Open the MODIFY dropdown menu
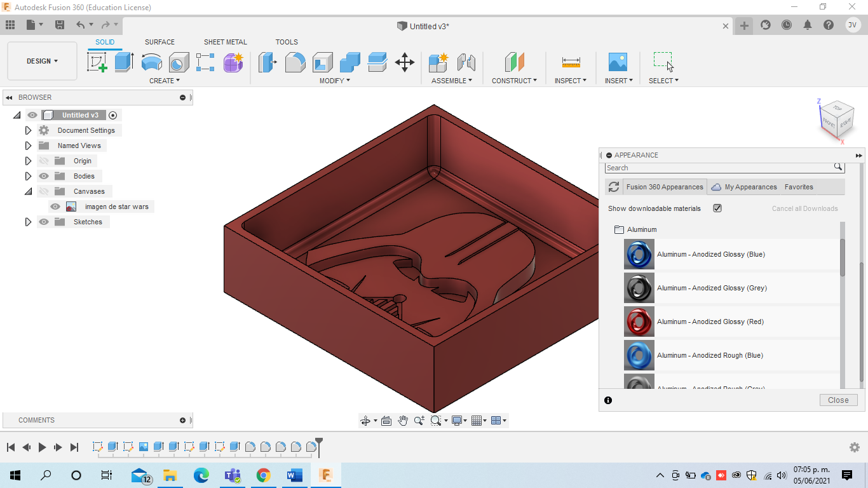The image size is (868, 488). coord(335,81)
